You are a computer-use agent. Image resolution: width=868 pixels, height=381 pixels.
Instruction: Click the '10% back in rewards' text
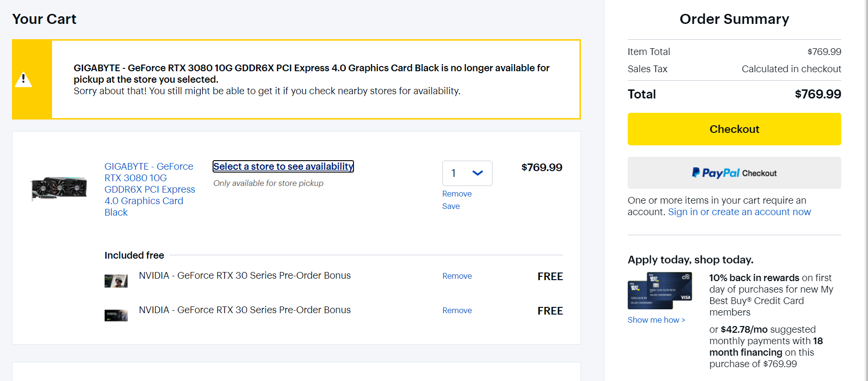(x=754, y=278)
